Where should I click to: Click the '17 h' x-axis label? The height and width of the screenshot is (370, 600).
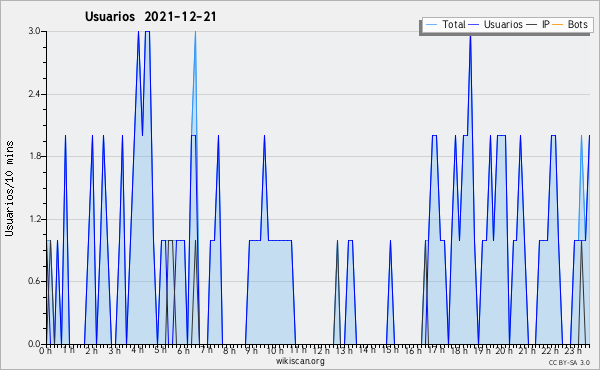436,350
